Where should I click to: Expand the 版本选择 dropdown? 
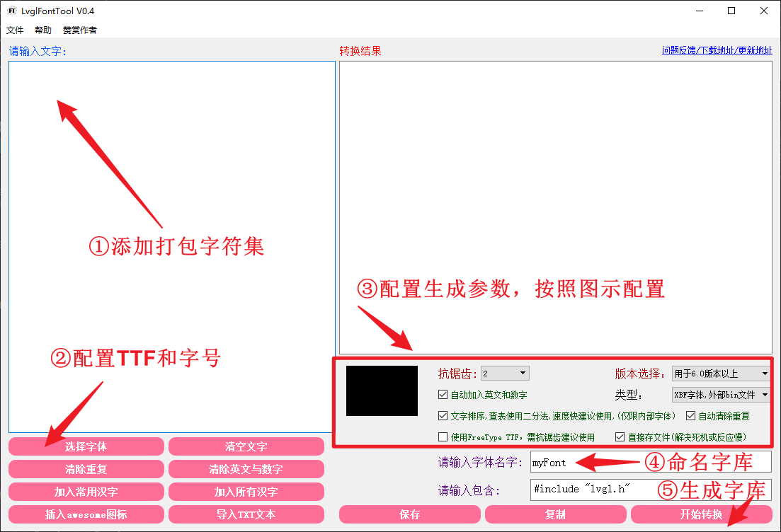click(x=722, y=374)
